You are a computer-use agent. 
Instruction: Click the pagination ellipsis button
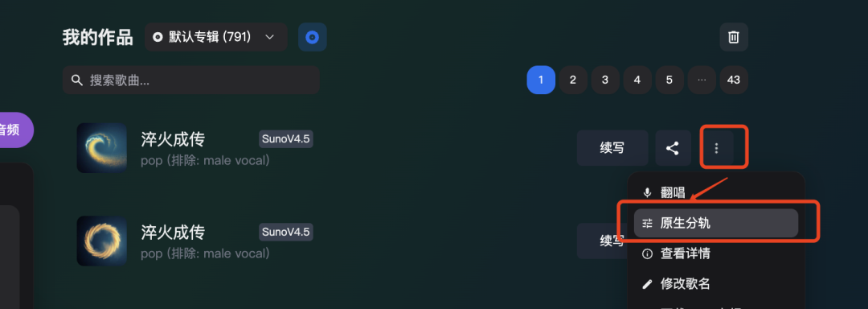pyautogui.click(x=702, y=80)
